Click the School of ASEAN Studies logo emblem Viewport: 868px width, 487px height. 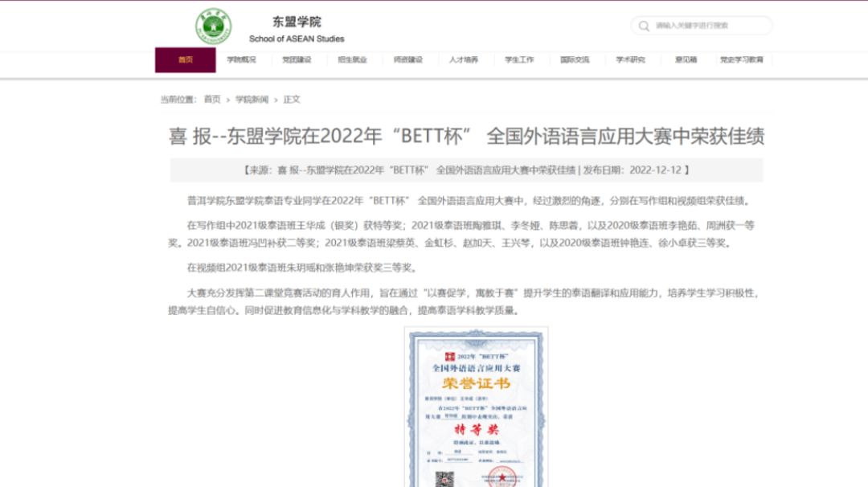pyautogui.click(x=214, y=25)
